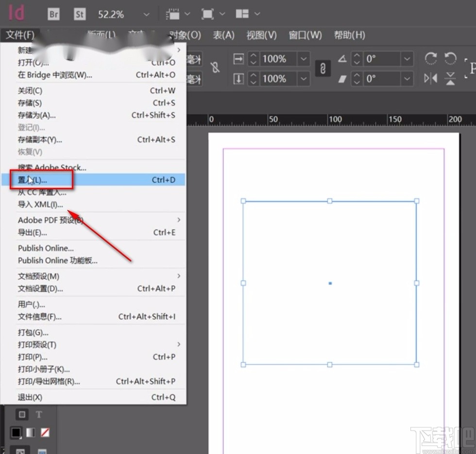
Task: Rotate 90 degrees counterclockwise
Action: click(450, 58)
